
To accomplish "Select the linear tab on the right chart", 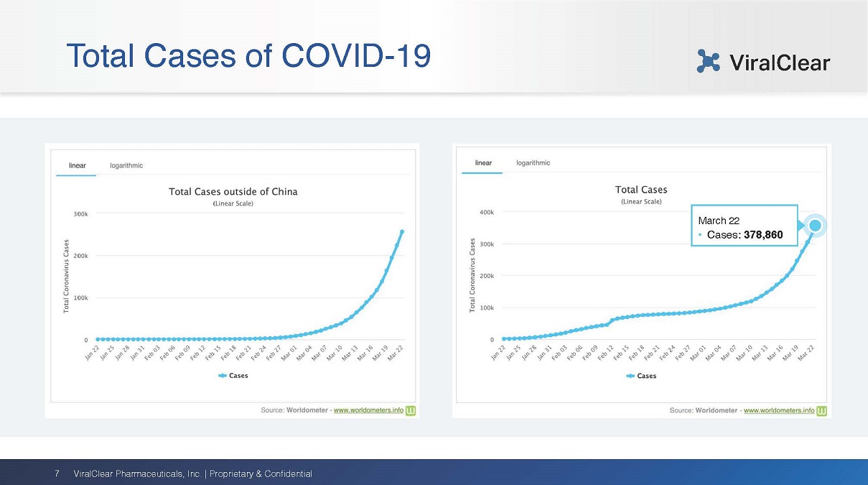I will tap(483, 162).
